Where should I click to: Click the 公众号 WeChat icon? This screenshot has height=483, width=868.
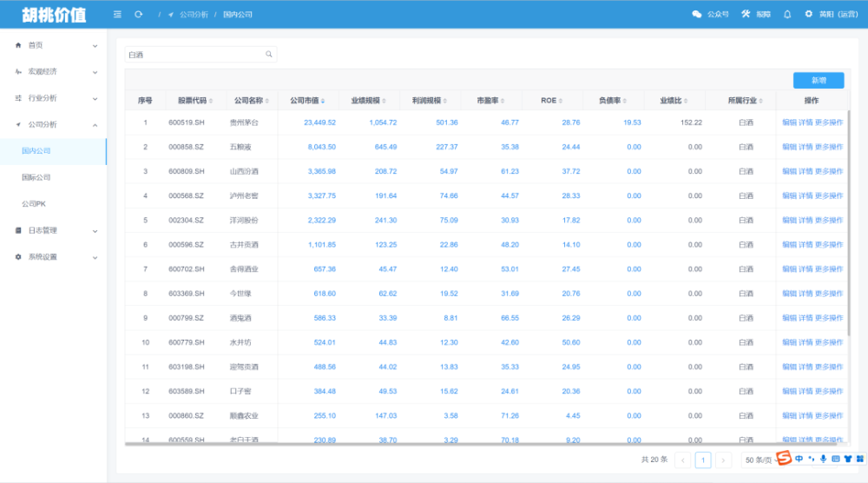click(697, 15)
